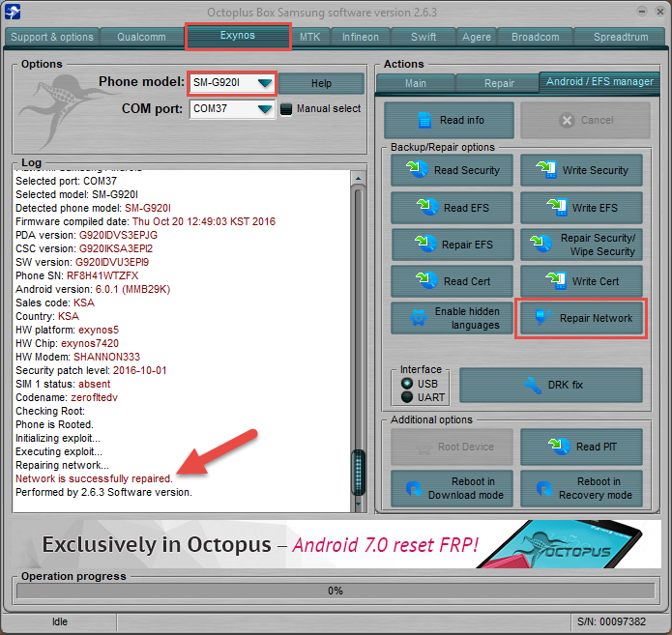Click the 'PDA version: G920IDVS3EPJG' log line
The image size is (672, 635).
click(x=87, y=235)
